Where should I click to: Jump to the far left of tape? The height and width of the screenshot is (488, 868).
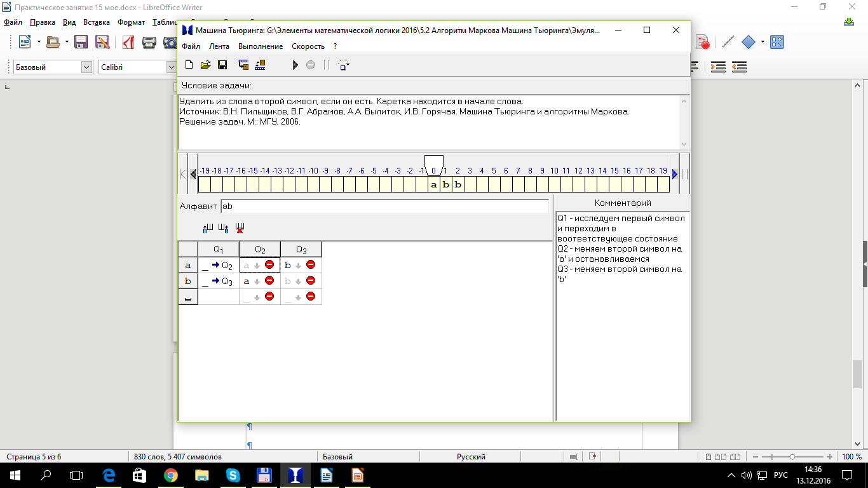(x=183, y=174)
